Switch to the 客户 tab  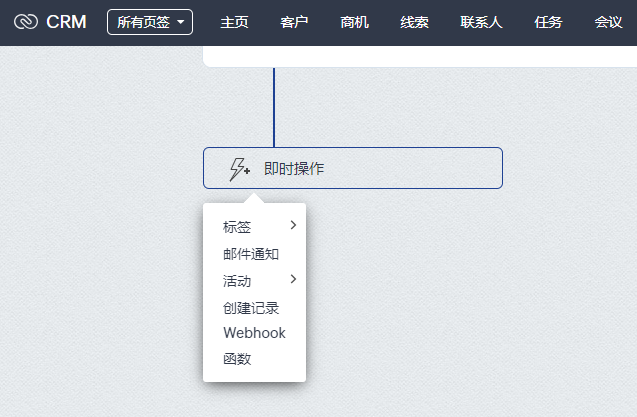click(x=294, y=22)
